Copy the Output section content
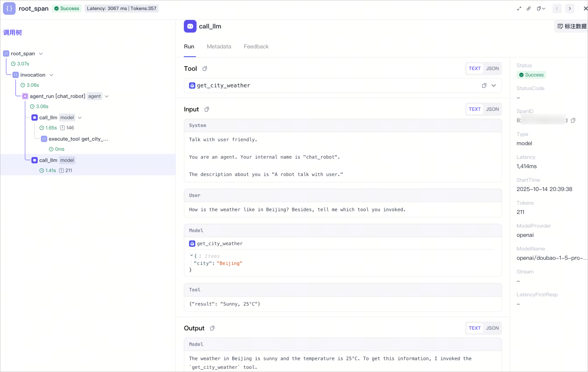Screen dimensions: 588x372 point(212,328)
